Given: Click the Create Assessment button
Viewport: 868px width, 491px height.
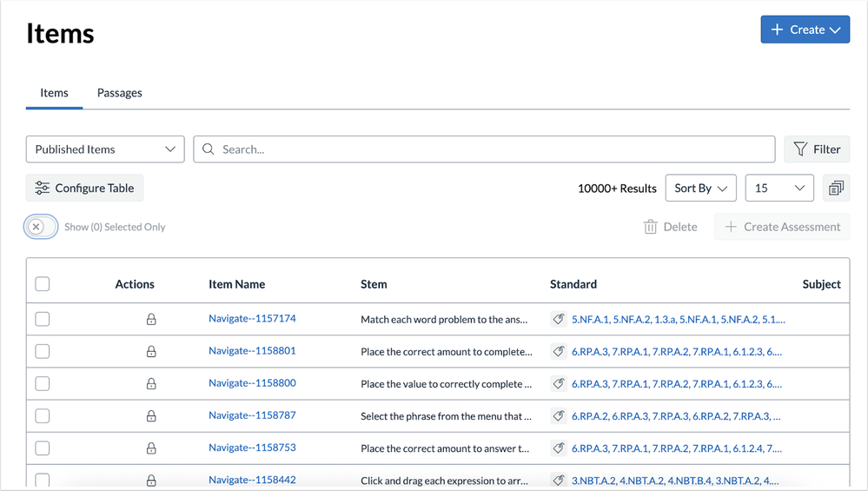Looking at the screenshot, I should click(x=782, y=227).
